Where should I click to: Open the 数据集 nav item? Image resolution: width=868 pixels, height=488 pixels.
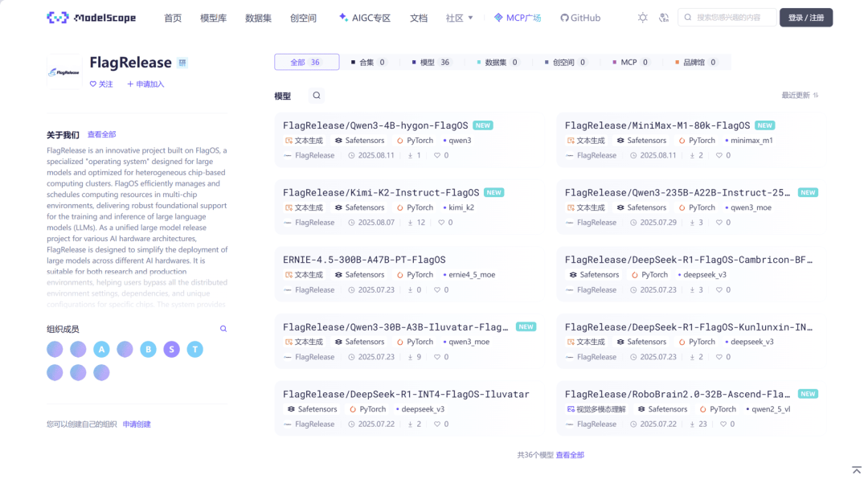click(x=258, y=18)
